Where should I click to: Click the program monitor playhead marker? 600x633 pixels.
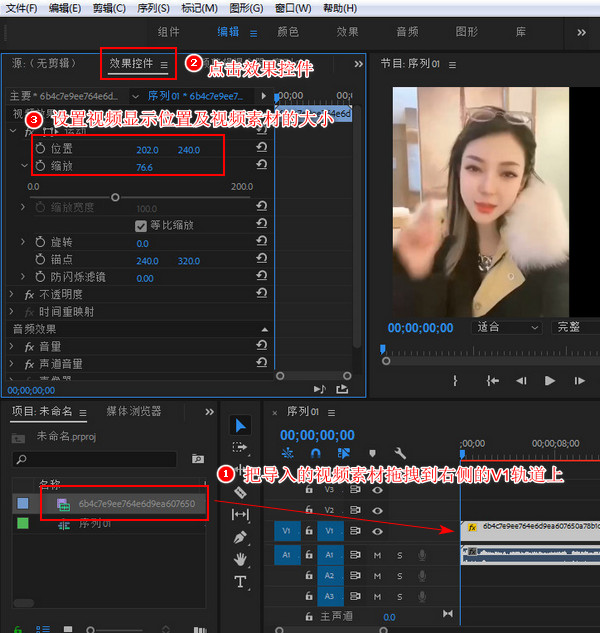[x=382, y=349]
